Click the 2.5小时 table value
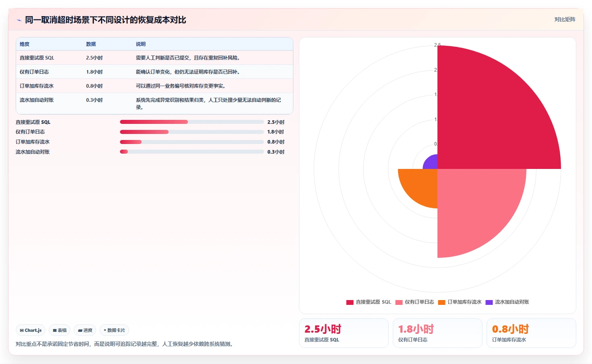Screen dimensions: 592x364 (94, 58)
